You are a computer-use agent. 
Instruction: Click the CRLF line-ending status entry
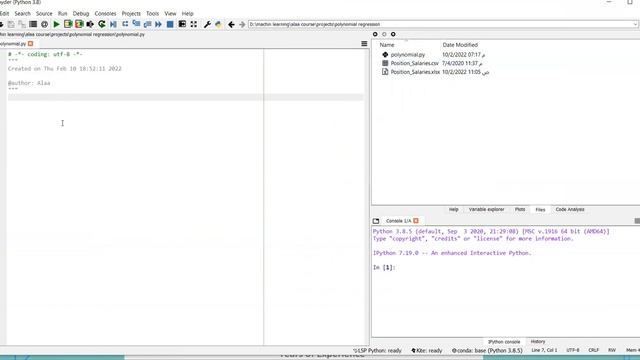tap(593, 351)
